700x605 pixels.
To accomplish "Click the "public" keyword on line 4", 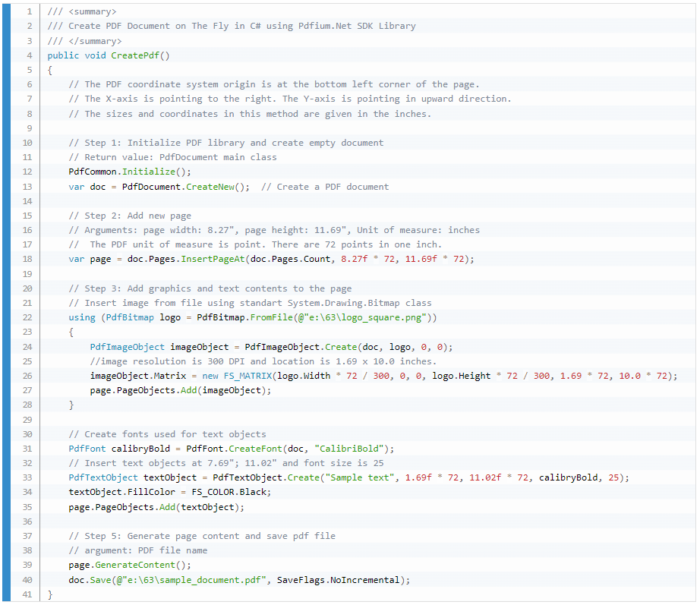I will coord(63,55).
